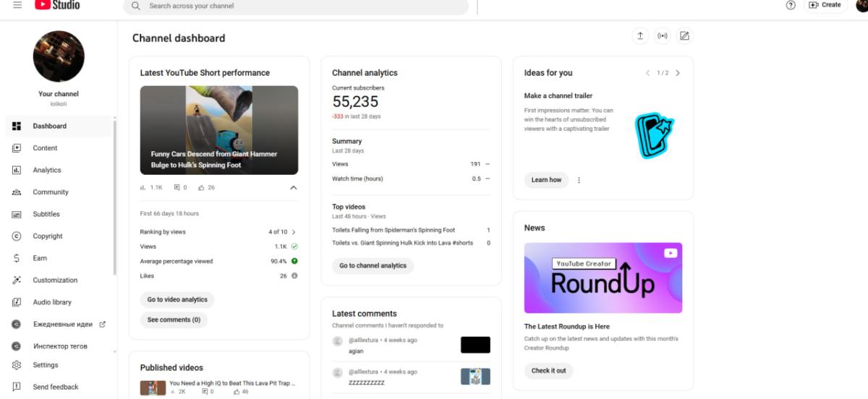This screenshot has width=868, height=399.
Task: Open the hamburger navigation menu
Action: 17,4
